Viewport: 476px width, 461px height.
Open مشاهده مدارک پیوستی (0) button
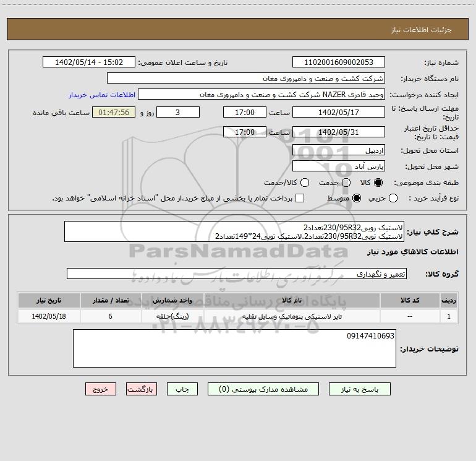(263, 389)
